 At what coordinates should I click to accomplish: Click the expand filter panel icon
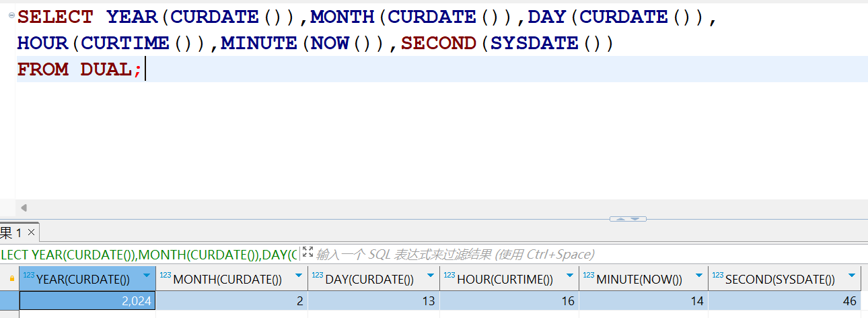click(x=308, y=253)
